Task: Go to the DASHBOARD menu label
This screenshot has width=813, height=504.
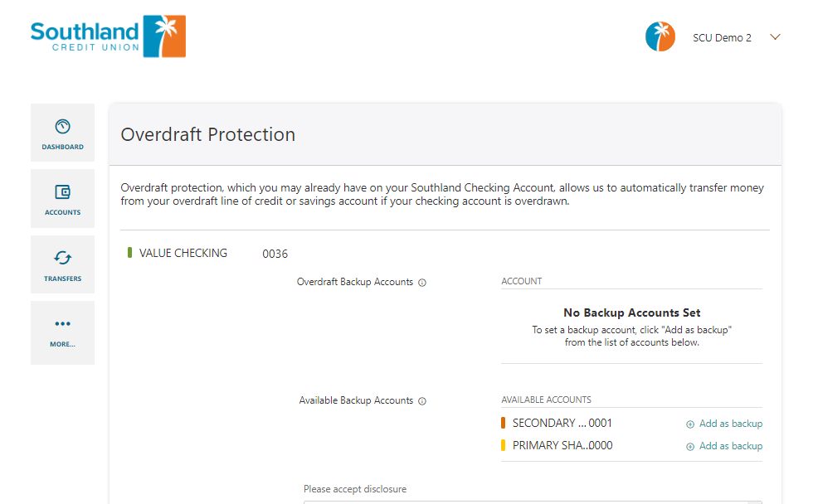Action: (63, 147)
